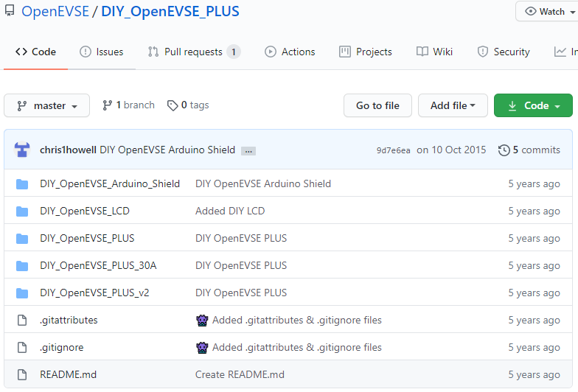Open the latest commit message DIY OpenEVSE Arduino Shield
Image resolution: width=578 pixels, height=392 pixels.
167,150
